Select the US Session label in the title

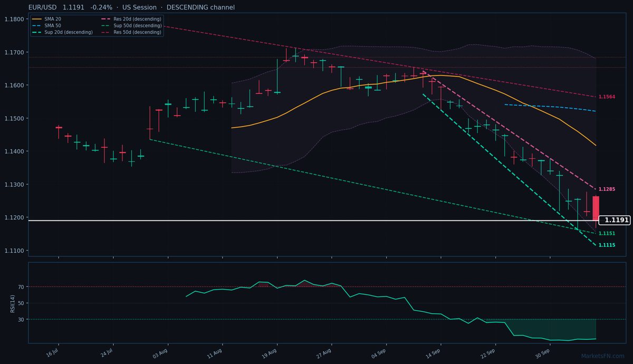point(139,7)
